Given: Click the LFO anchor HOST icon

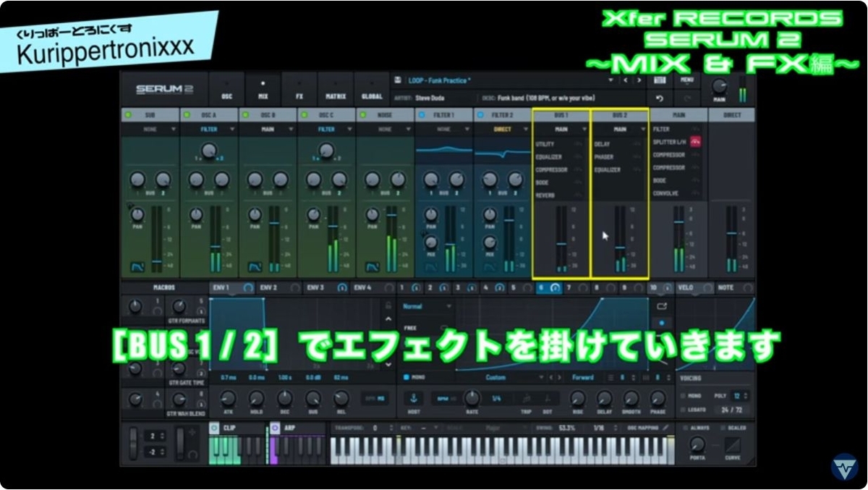Looking at the screenshot, I should (414, 398).
